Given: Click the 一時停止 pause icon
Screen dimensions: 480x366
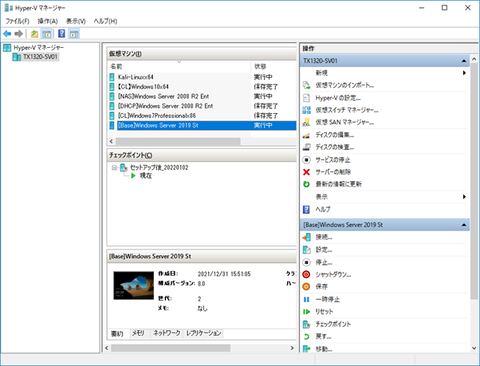Looking at the screenshot, I should click(306, 299).
